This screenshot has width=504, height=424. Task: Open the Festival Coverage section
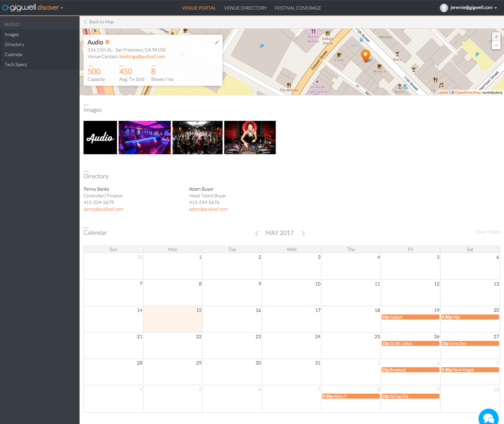click(298, 8)
